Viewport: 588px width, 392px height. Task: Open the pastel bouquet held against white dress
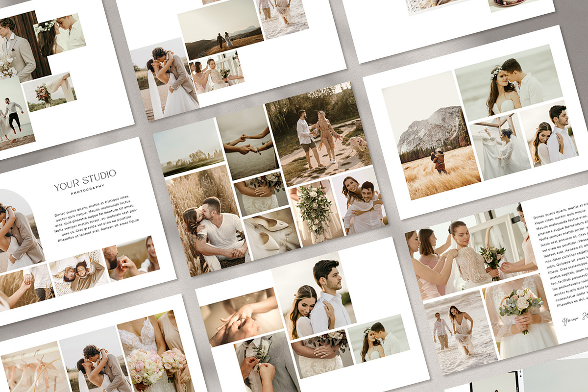point(520,316)
